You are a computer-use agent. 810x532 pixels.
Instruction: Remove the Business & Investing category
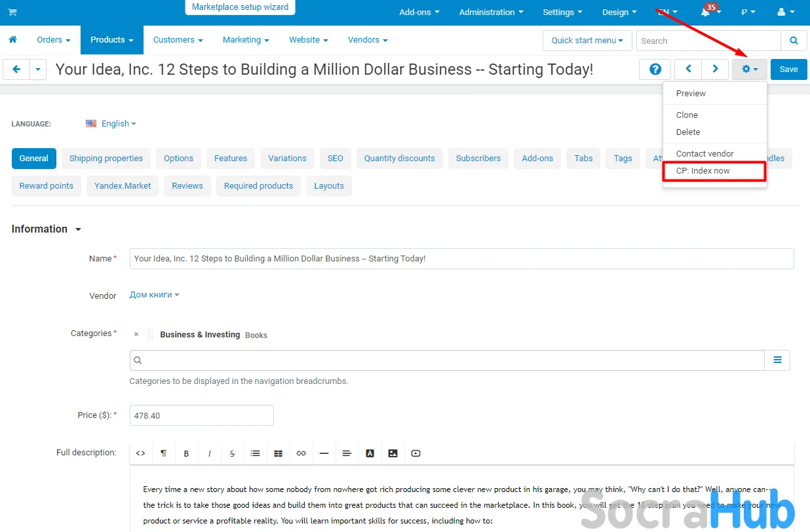[136, 335]
